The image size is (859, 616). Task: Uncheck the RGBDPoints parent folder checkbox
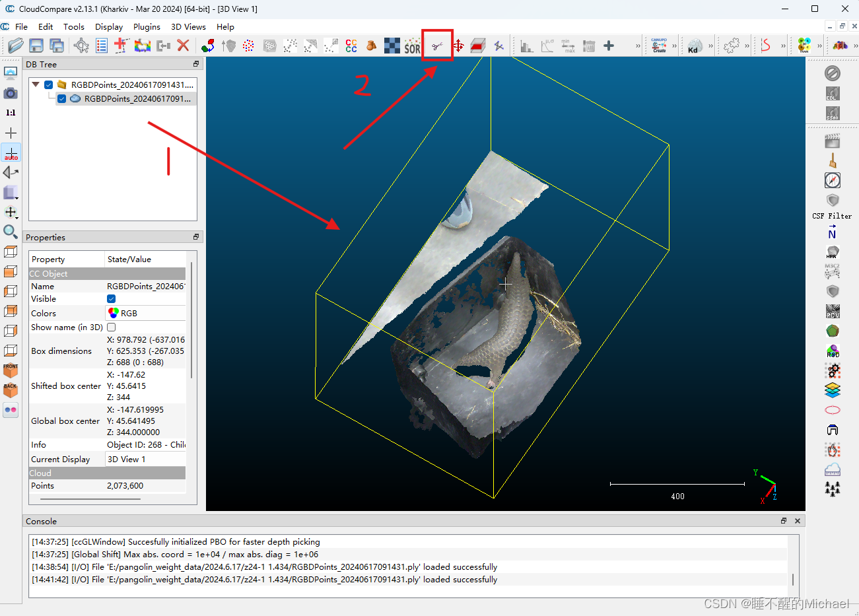[48, 85]
